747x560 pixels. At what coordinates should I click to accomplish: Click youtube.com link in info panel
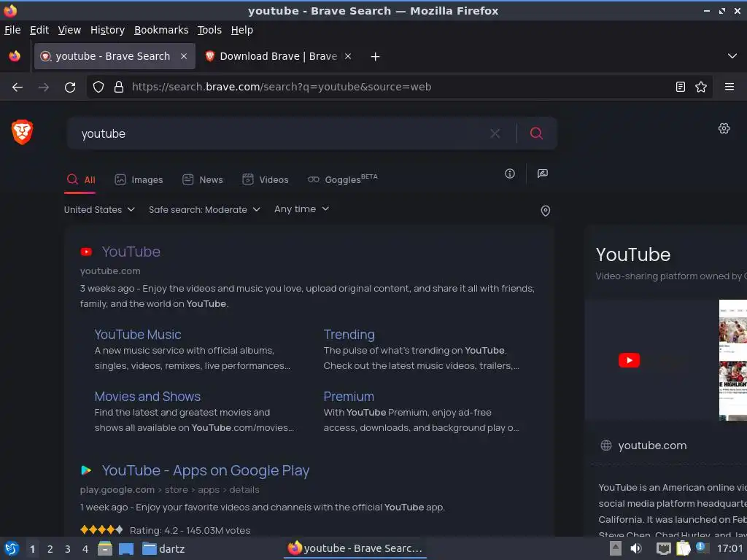pos(652,446)
